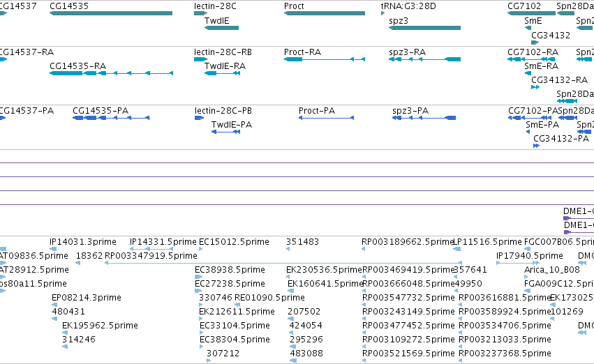Open the SmE-RA transcript label
This screenshot has width=594, height=364.
point(542,66)
